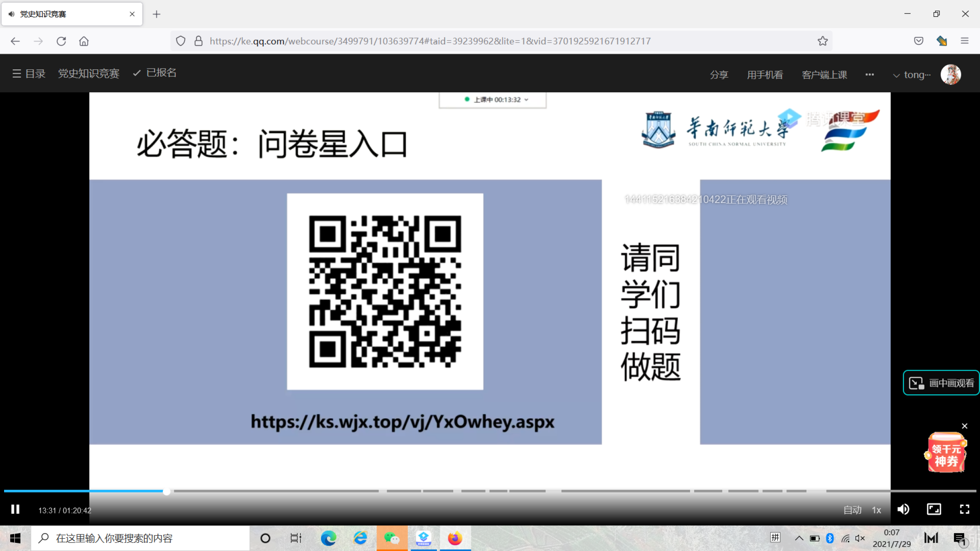Click the browser extension icon

(x=942, y=41)
